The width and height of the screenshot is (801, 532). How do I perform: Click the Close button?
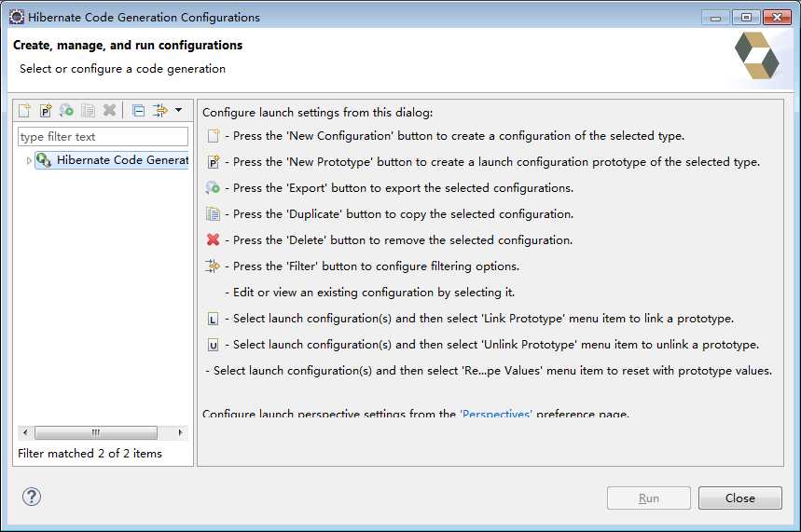740,498
